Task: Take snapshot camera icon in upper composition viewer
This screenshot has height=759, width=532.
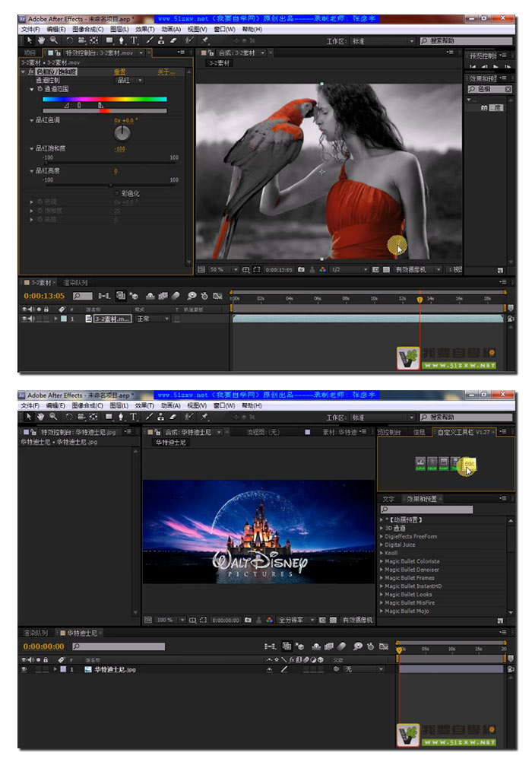Action: point(301,269)
